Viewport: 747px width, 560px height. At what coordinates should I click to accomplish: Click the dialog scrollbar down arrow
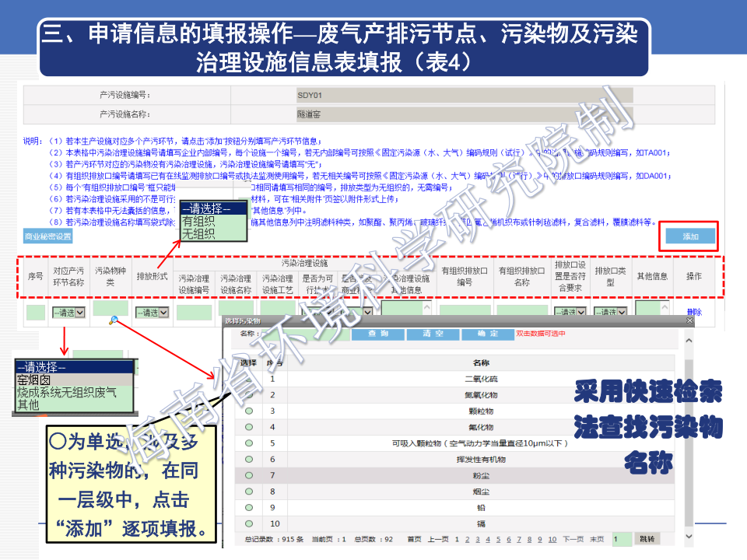coord(689,536)
